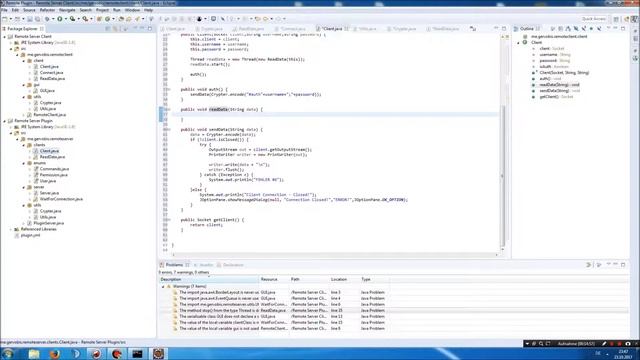Collapse the server package node

pyautogui.click(x=24, y=187)
